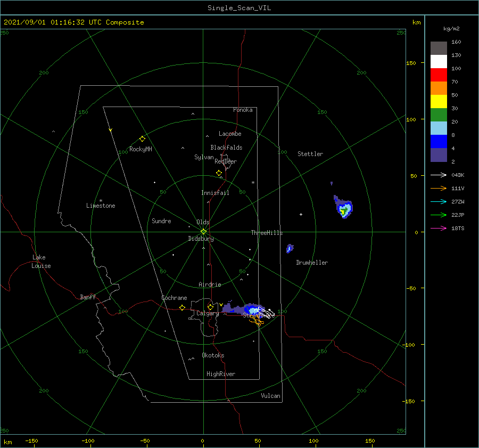The image size is (479, 448).
Task: Pick the gray 130-160 legend color
Action: (439, 48)
